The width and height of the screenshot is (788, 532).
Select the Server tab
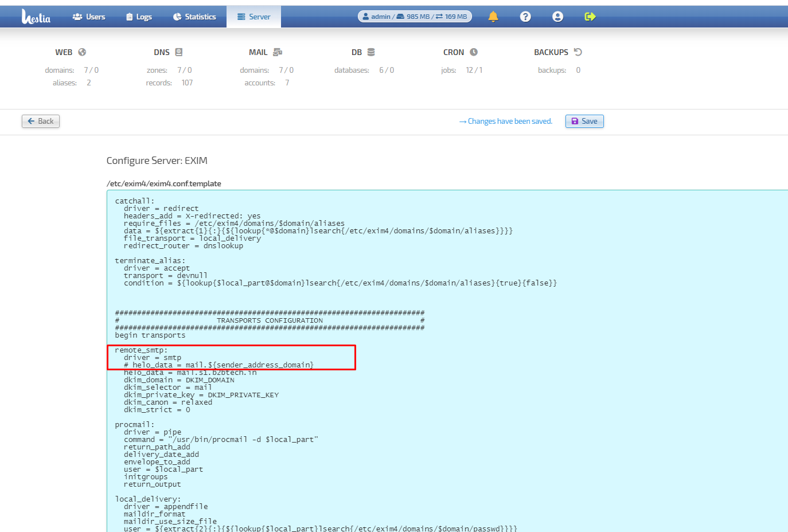253,16
